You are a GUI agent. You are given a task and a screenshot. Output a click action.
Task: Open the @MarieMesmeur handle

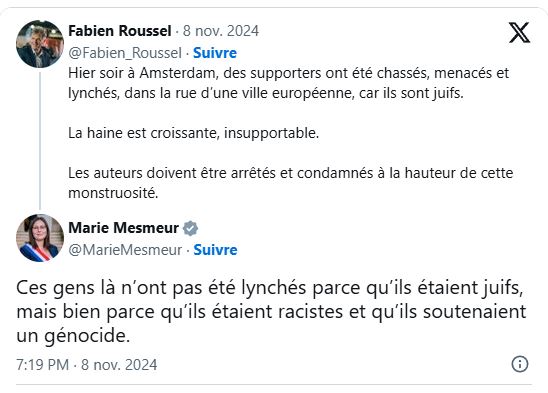[x=125, y=250]
